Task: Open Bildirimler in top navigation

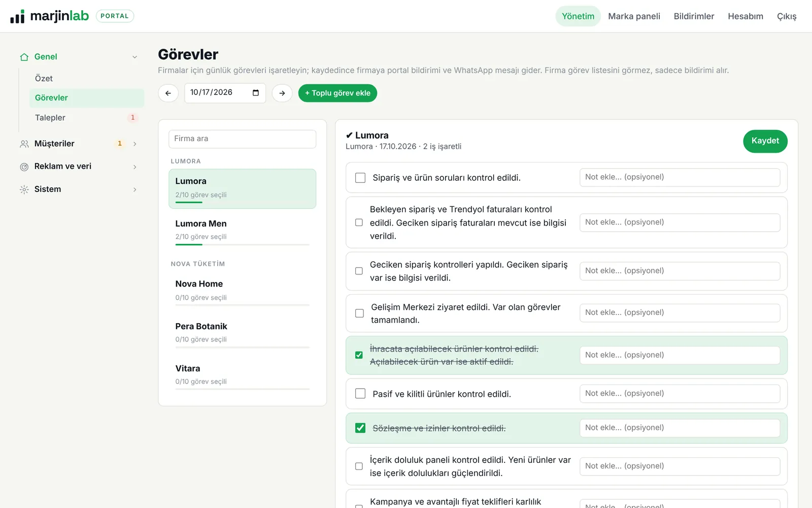Action: tap(694, 16)
